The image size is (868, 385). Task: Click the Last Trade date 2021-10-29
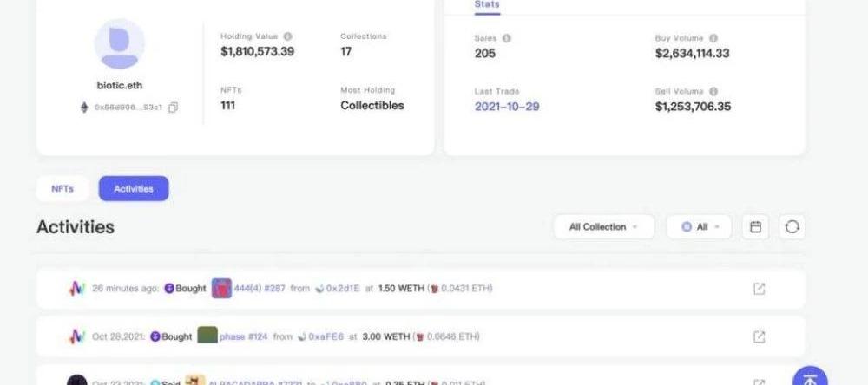pyautogui.click(x=507, y=107)
